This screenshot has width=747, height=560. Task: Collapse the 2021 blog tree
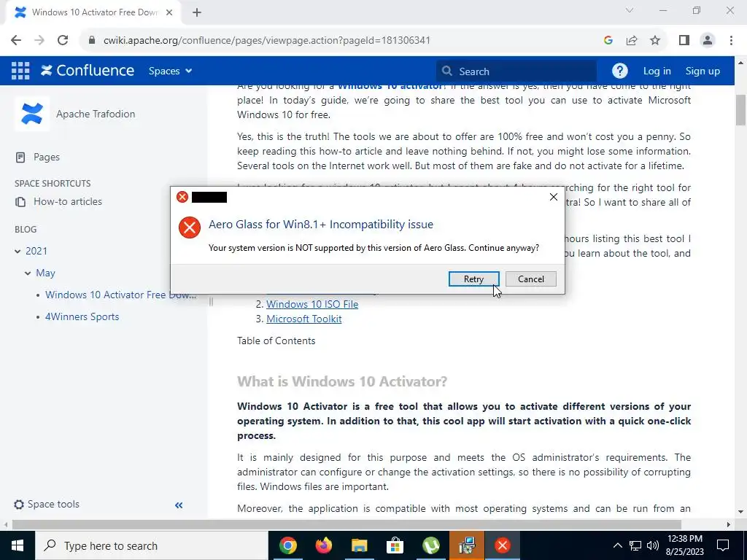(18, 251)
